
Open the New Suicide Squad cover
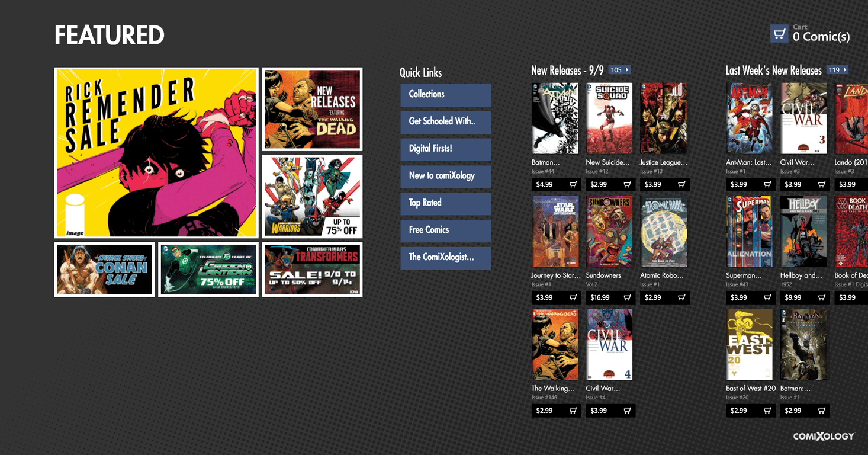pyautogui.click(x=609, y=118)
